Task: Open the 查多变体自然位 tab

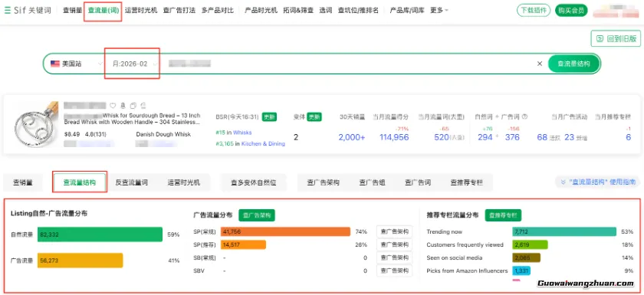Action: point(253,182)
